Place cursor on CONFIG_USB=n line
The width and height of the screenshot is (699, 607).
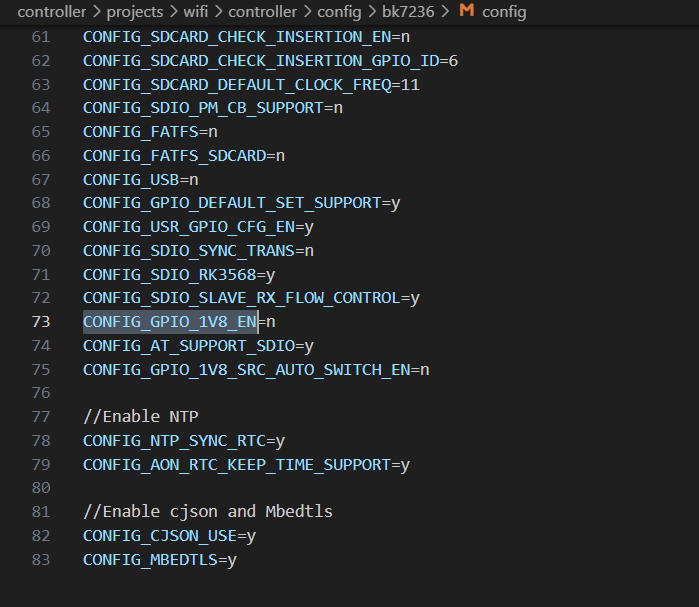140,179
